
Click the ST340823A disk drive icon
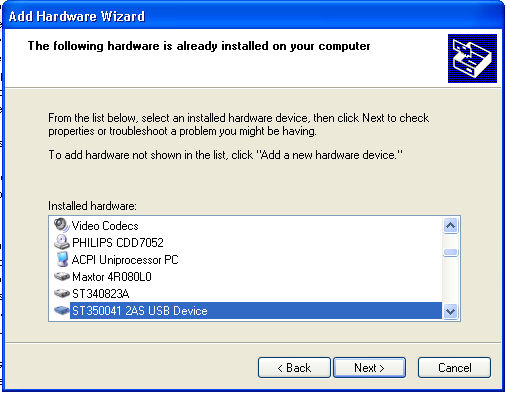[62, 293]
